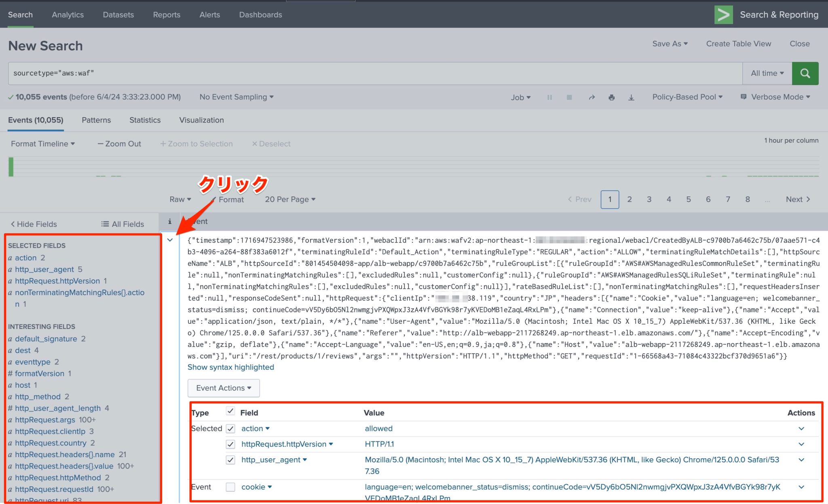The width and height of the screenshot is (828, 504).
Task: Pause the running search job
Action: (549, 97)
